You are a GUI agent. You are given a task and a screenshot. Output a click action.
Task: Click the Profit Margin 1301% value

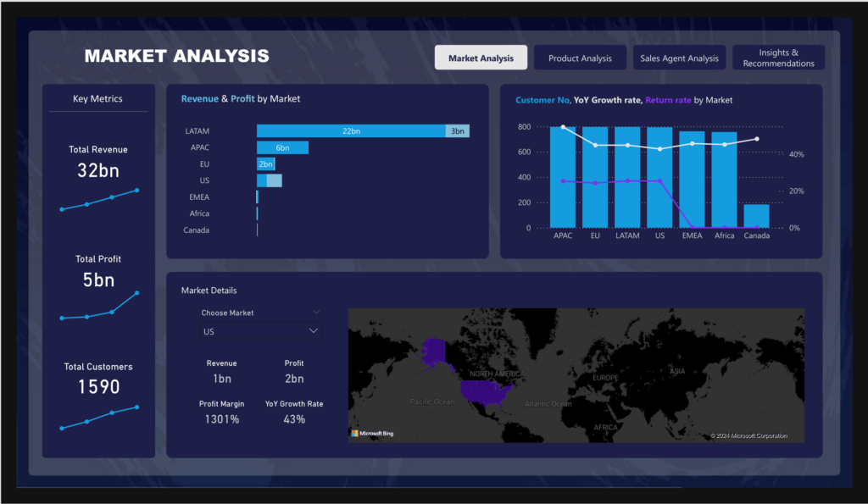[222, 419]
